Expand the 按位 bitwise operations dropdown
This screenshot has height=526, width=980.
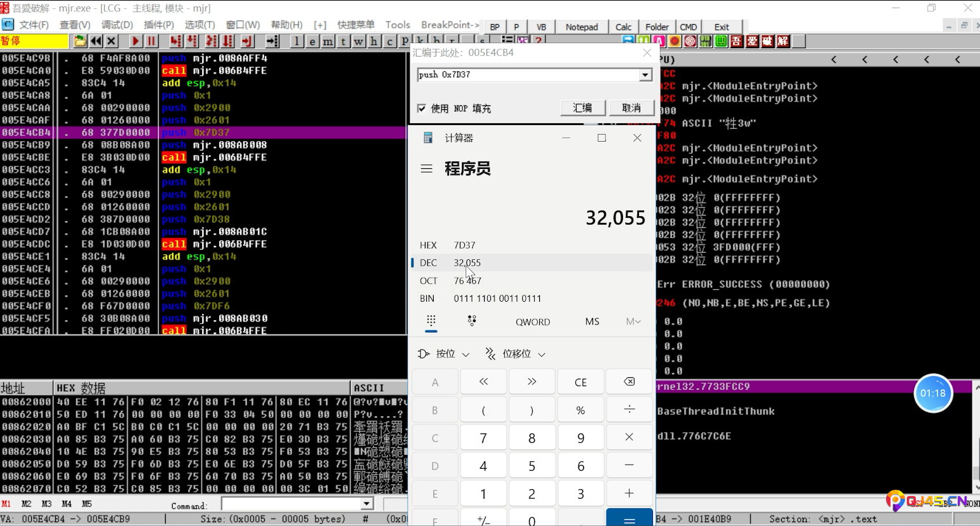(x=444, y=354)
